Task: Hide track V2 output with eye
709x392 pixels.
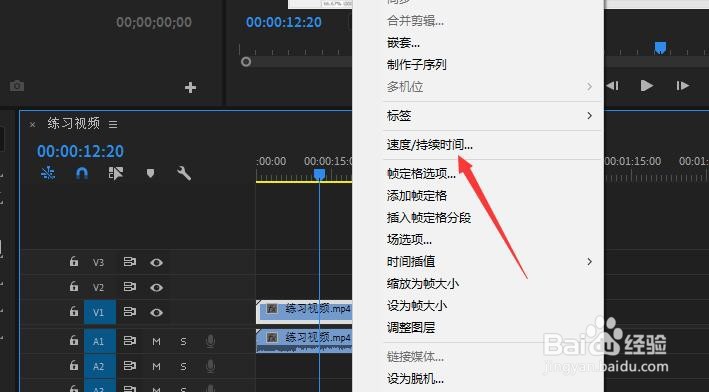Action: point(156,288)
